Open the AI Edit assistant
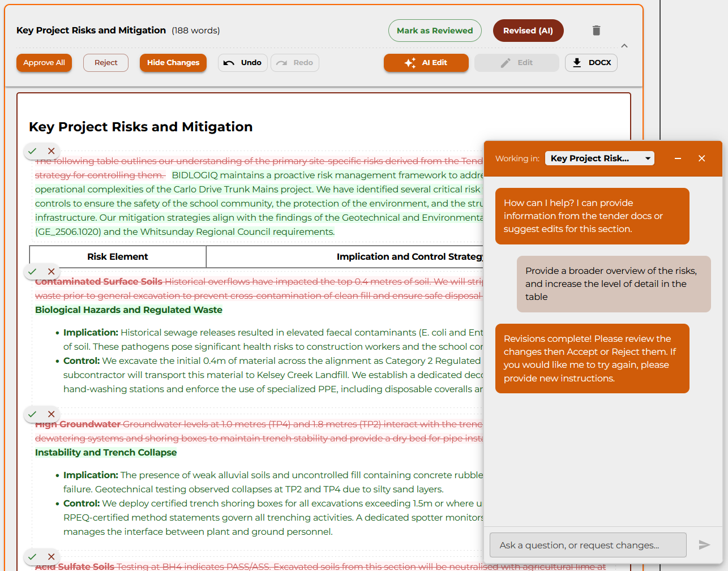This screenshot has width=728, height=571. pos(426,63)
